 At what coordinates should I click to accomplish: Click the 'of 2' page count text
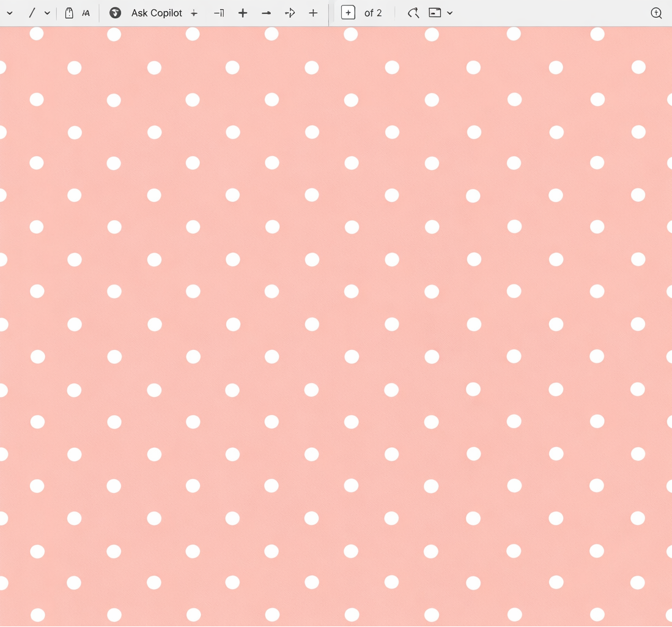(x=373, y=13)
